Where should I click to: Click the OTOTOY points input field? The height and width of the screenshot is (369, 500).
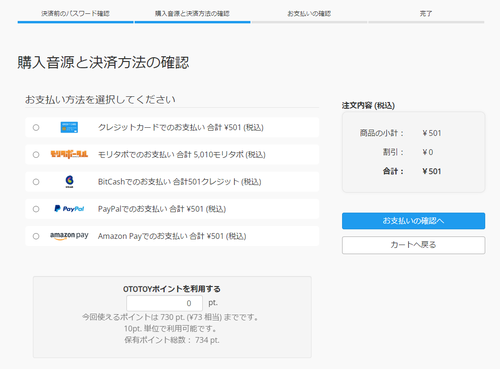(164, 303)
